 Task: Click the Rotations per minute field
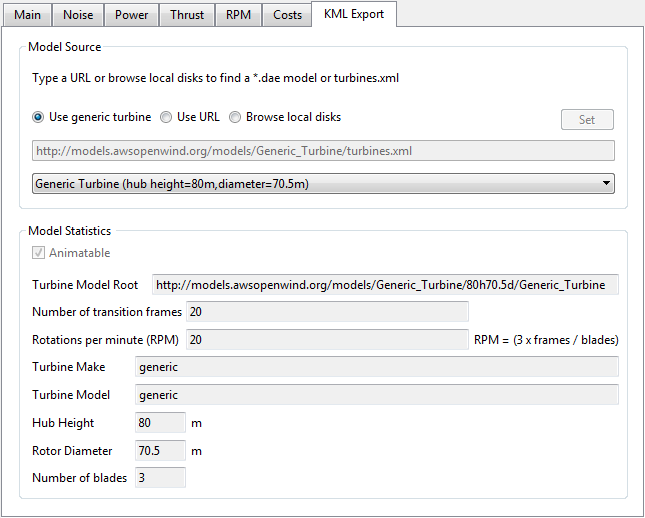[x=326, y=339]
